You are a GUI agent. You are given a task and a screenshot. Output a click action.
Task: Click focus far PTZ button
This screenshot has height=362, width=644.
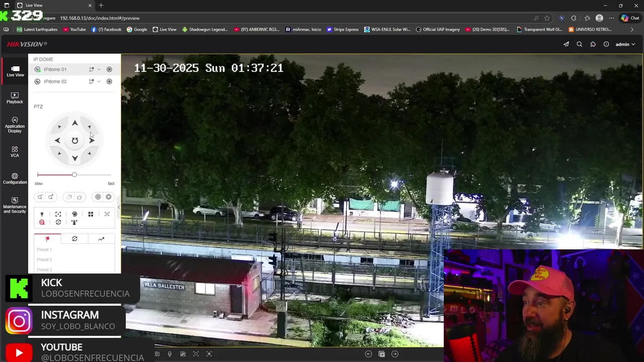[x=79, y=197]
